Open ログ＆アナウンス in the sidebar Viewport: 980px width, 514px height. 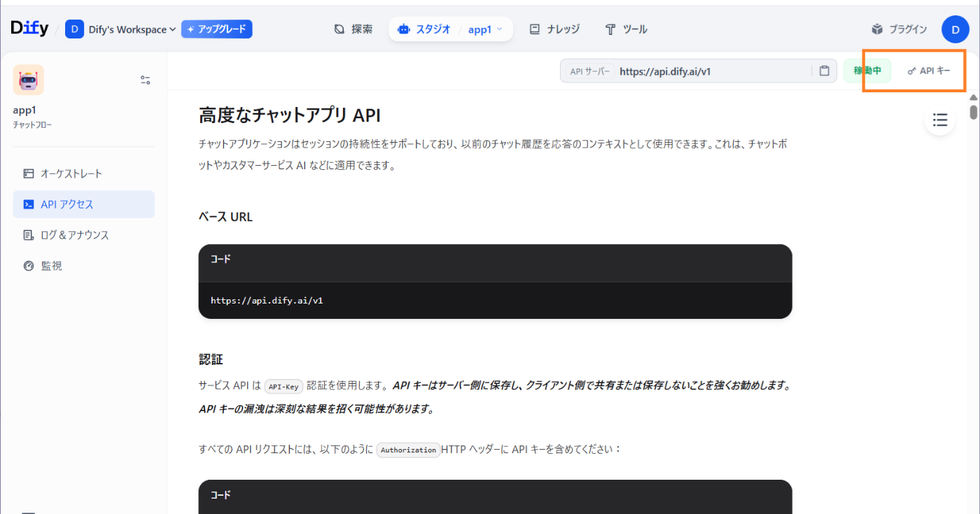click(x=84, y=235)
